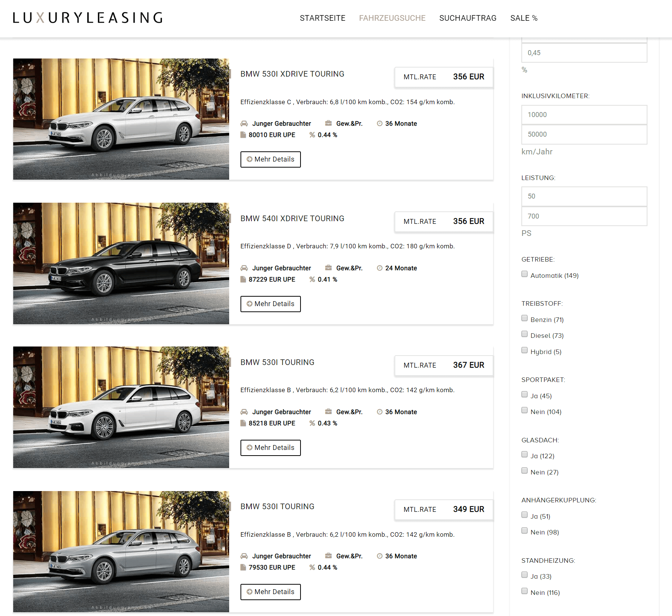Click the briefcase icon in the 367 EUR listing
This screenshot has width=672, height=616.
(x=328, y=411)
